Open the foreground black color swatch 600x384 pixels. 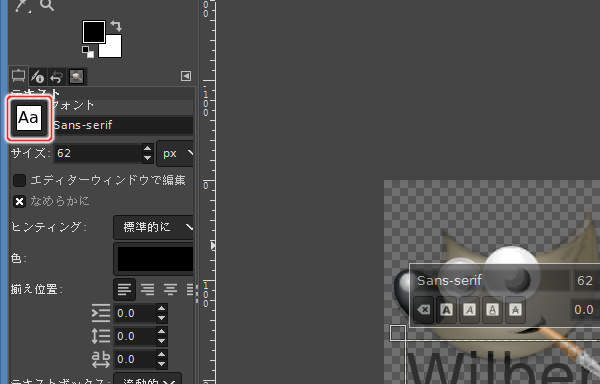click(x=94, y=32)
